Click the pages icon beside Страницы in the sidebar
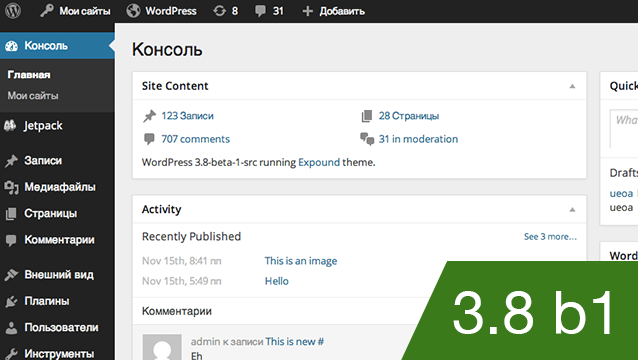638x360 pixels. tap(11, 214)
